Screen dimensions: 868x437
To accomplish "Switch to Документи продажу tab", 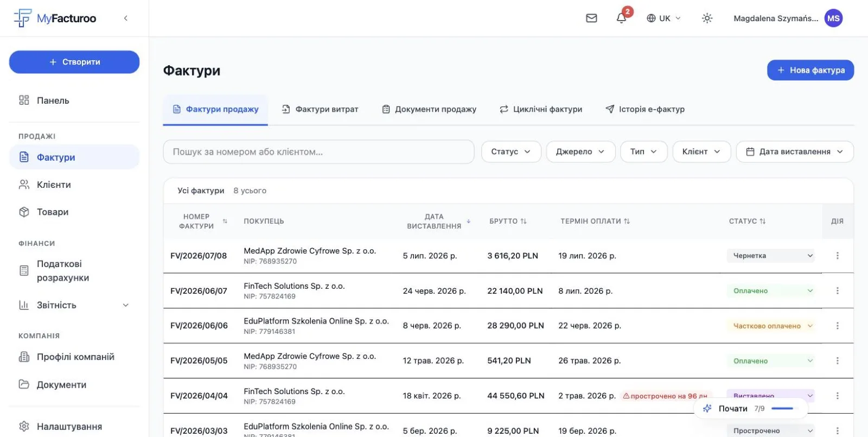I will (x=429, y=110).
